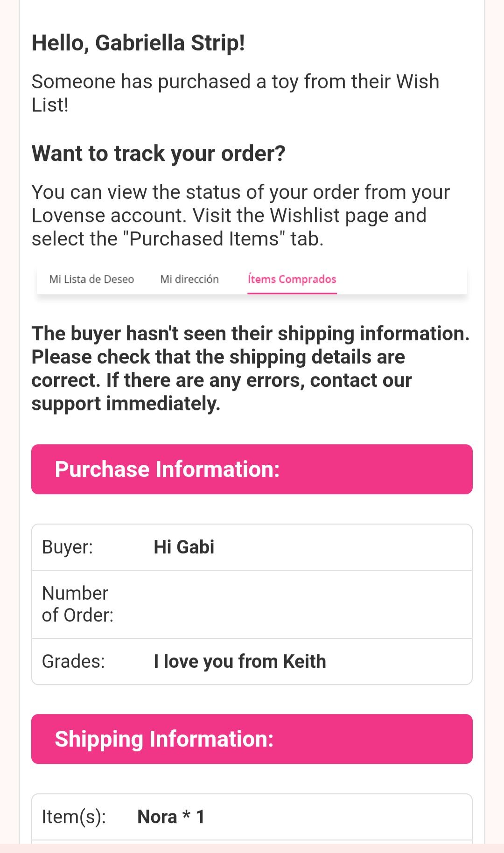Click the empty order number field
The width and height of the screenshot is (504, 853).
(308, 604)
